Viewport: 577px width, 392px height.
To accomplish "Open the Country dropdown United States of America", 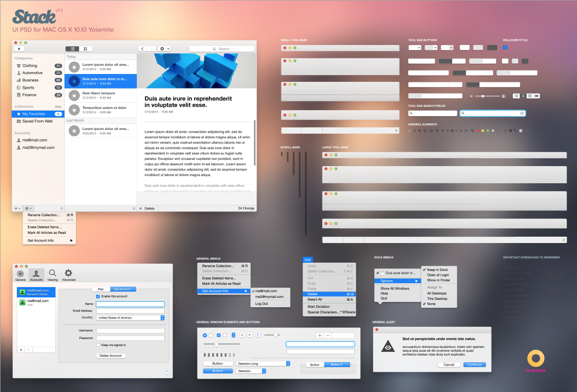I will pos(130,318).
